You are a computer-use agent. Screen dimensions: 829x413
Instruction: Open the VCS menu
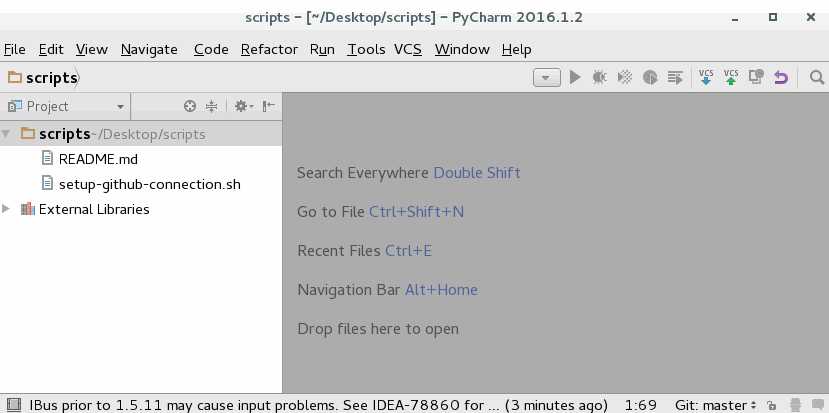click(408, 49)
